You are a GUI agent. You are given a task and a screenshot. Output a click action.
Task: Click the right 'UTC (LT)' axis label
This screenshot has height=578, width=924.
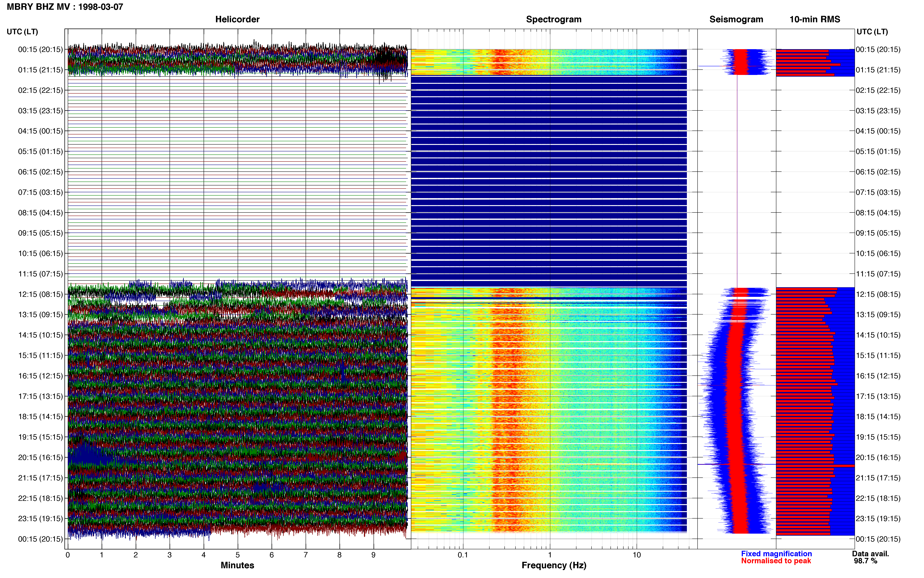click(872, 32)
